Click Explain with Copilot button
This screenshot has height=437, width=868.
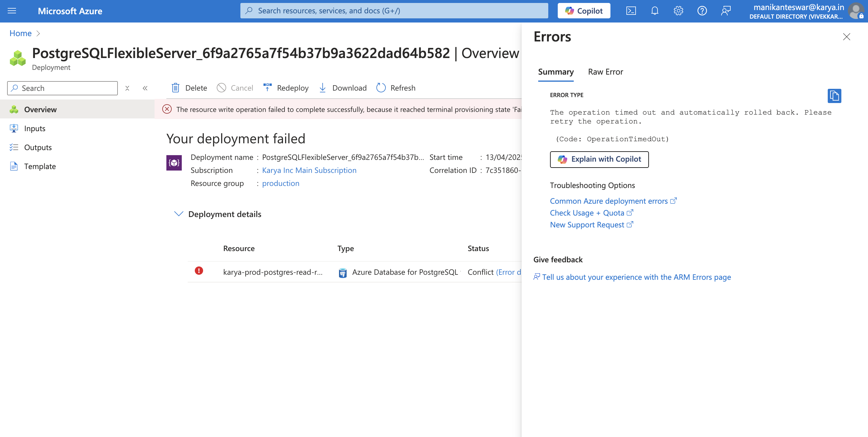(x=599, y=159)
